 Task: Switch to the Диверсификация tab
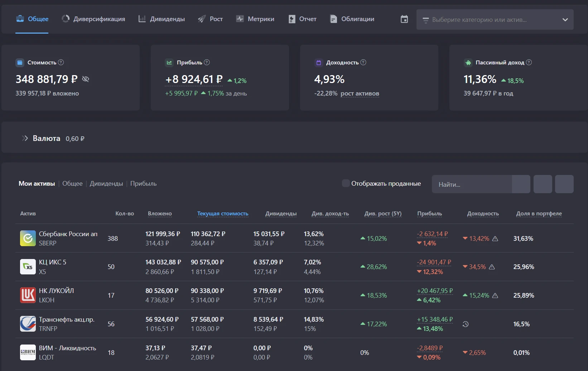pyautogui.click(x=93, y=19)
